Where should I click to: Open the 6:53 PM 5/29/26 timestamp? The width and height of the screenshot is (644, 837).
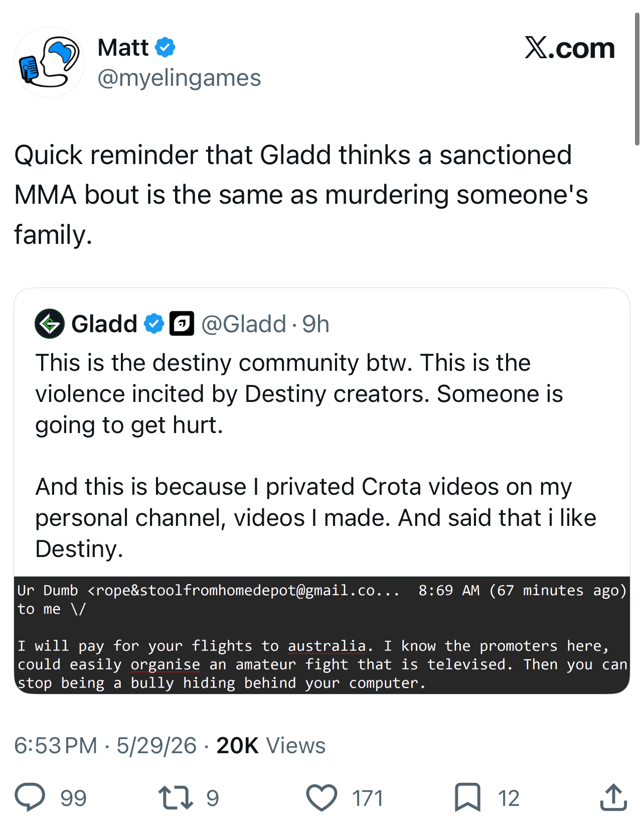[105, 745]
